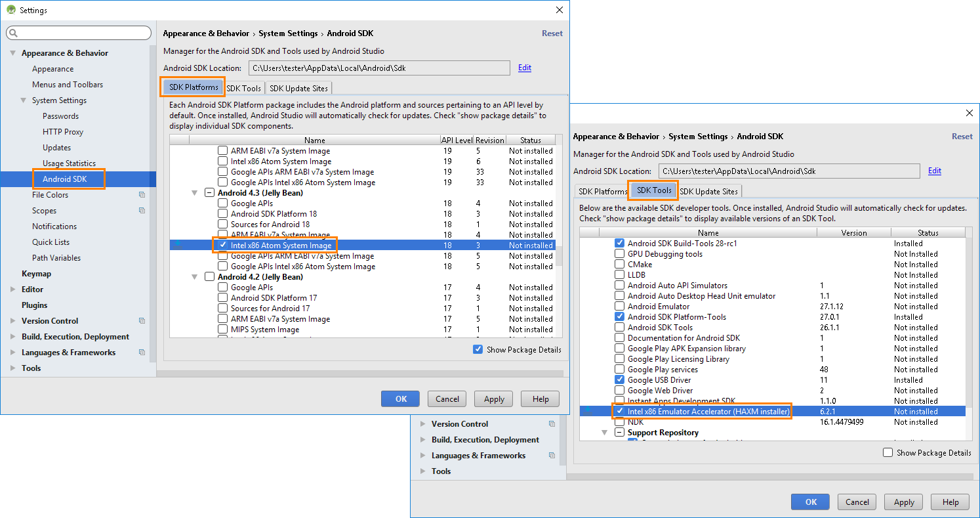Expand Tools in the left window tree
Screen dimensions: 980x518
[x=12, y=368]
